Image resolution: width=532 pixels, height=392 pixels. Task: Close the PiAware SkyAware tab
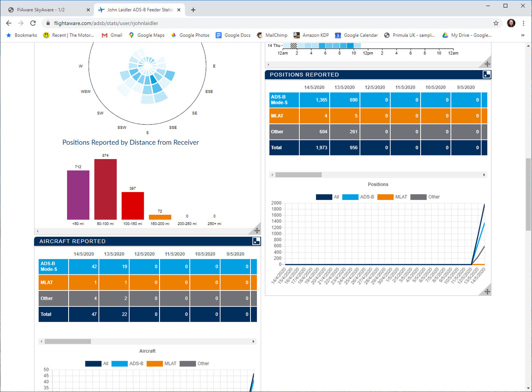(88, 10)
